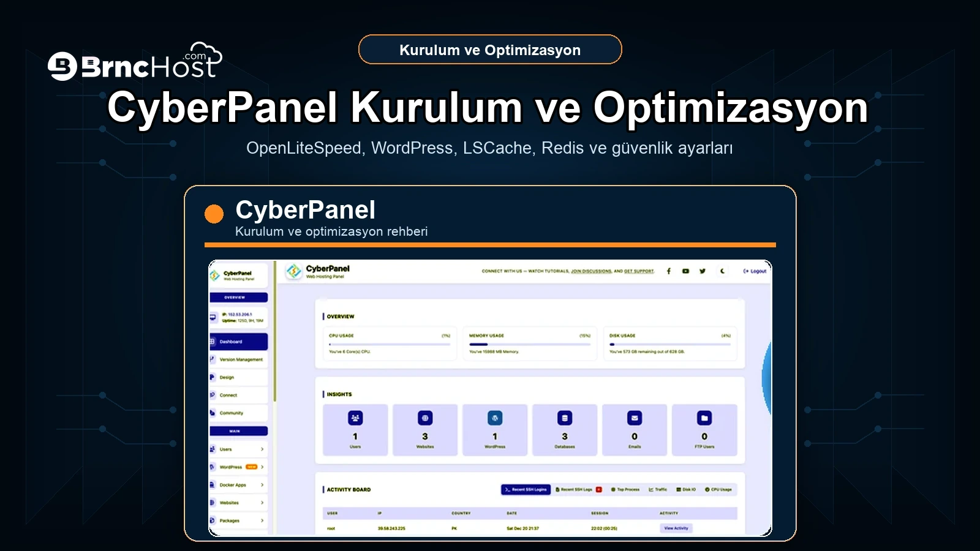Click the server monitor icon beside IP

213,317
